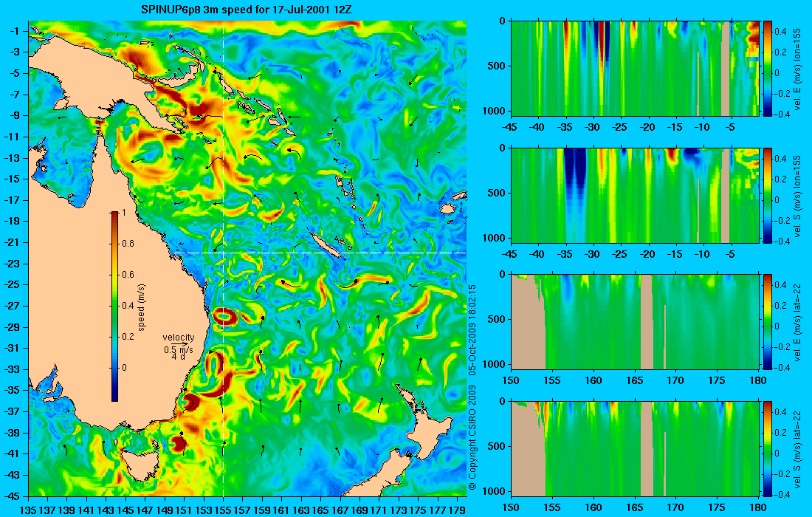The width and height of the screenshot is (812, 517).
Task: Click longitude tick "141" on the map axis
Action: (86, 510)
